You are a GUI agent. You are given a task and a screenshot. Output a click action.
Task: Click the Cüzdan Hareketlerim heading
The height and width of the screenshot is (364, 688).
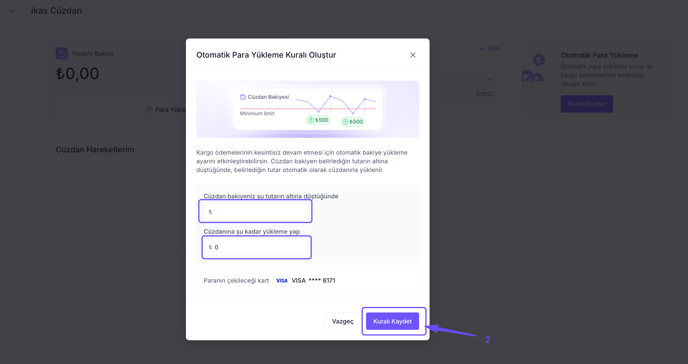tap(95, 150)
